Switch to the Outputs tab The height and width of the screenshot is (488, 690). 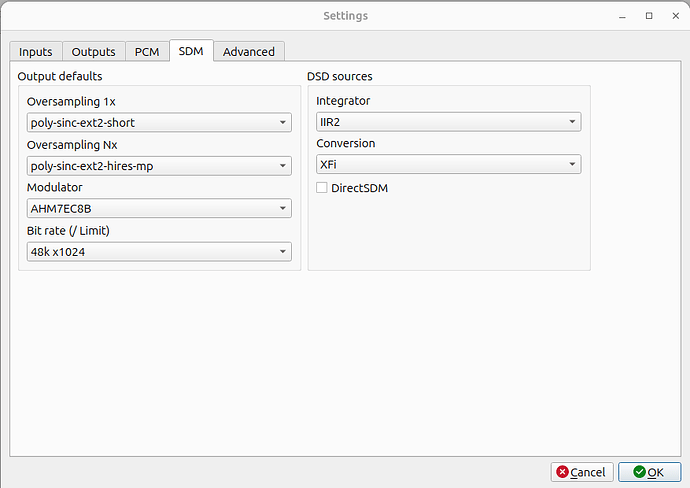pos(94,51)
